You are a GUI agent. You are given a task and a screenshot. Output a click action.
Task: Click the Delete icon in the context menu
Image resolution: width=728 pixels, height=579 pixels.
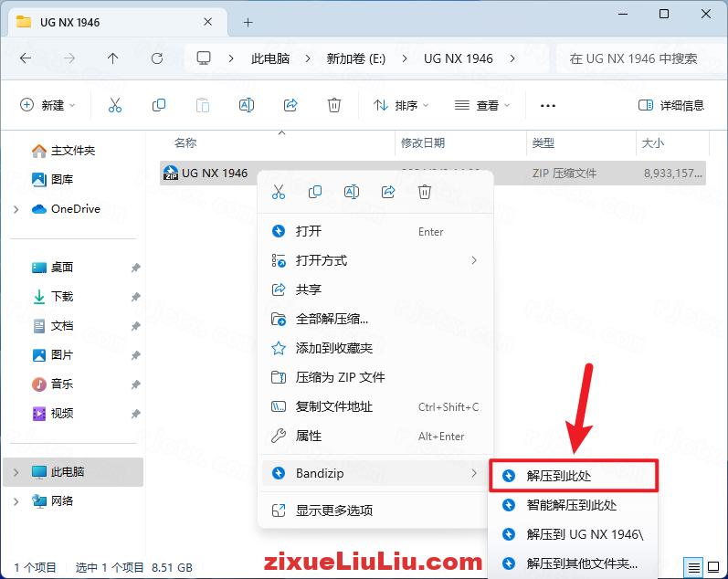click(x=425, y=192)
